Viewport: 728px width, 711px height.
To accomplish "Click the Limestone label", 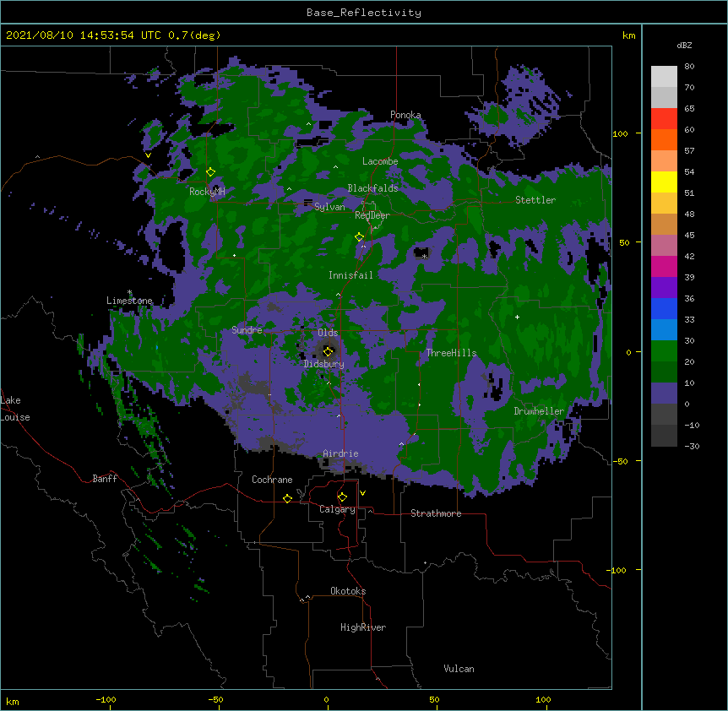I will [x=129, y=301].
